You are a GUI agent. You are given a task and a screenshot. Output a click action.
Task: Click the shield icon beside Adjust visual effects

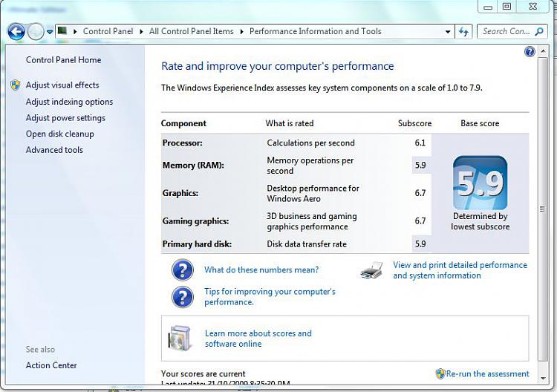point(16,85)
